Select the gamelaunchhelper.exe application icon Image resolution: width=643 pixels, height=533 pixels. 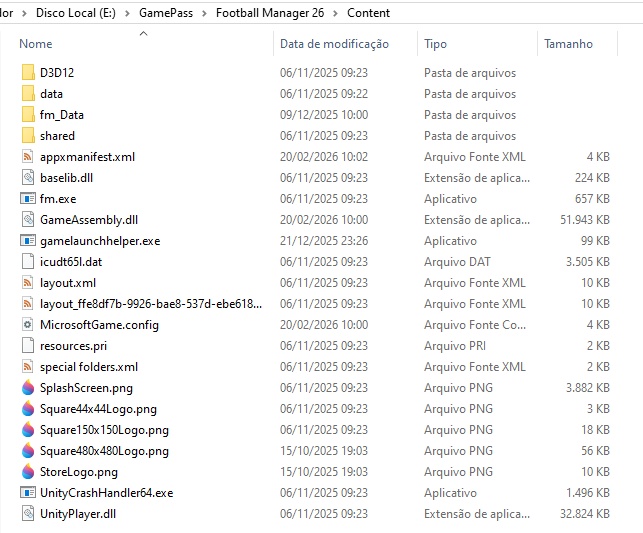28,241
